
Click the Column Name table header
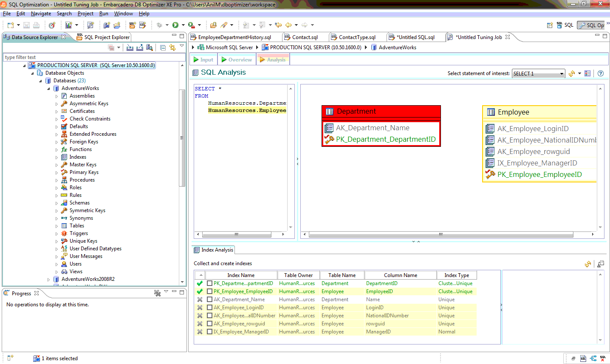[401, 275]
